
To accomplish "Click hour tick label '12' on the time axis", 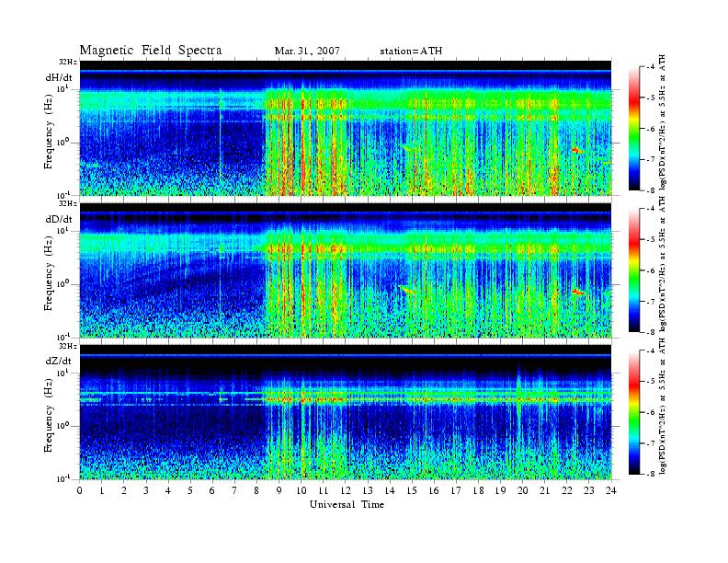I will 346,490.
